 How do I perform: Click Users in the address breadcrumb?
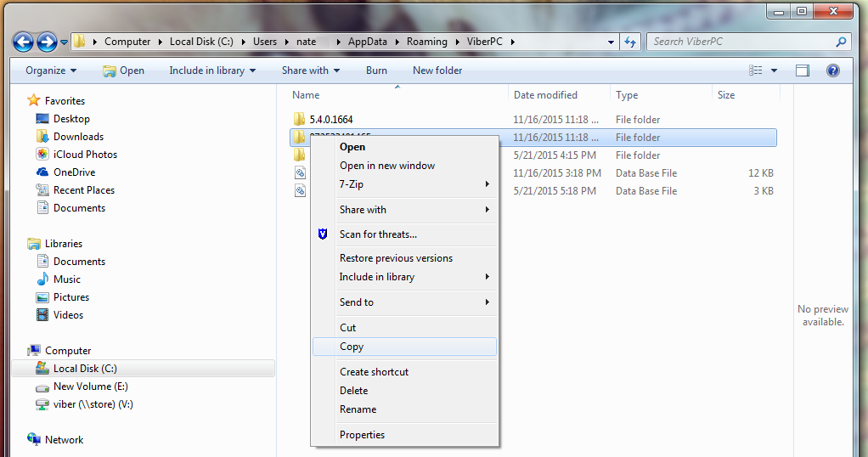265,42
